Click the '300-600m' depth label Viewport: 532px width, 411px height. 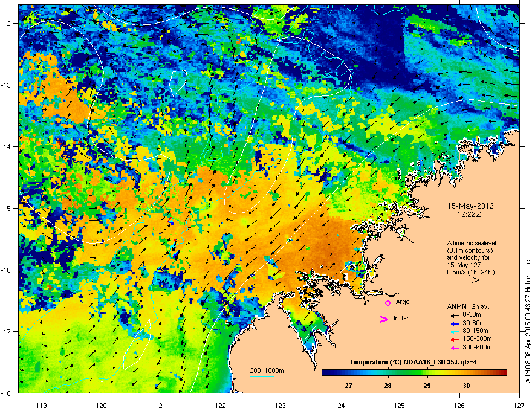point(477,347)
